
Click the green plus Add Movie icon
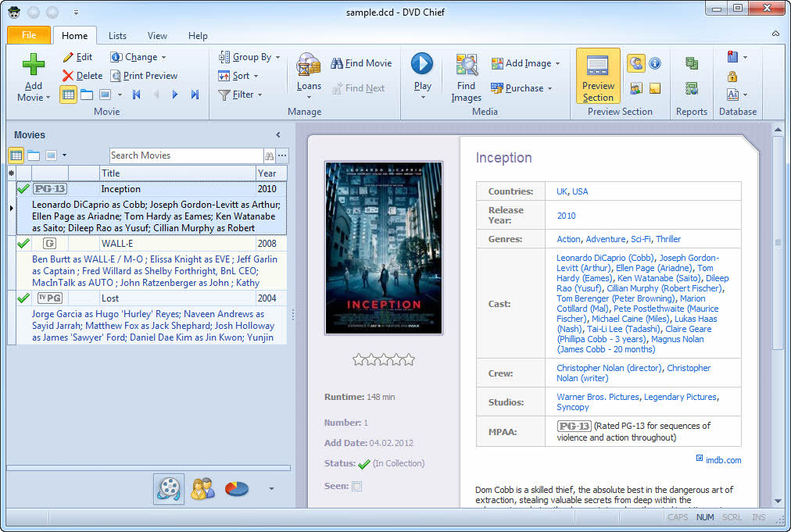34,65
